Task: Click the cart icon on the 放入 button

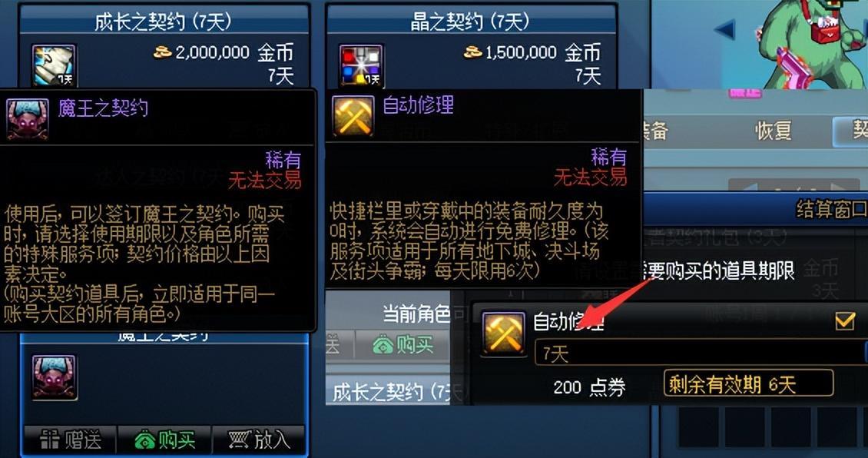Action: pyautogui.click(x=240, y=440)
